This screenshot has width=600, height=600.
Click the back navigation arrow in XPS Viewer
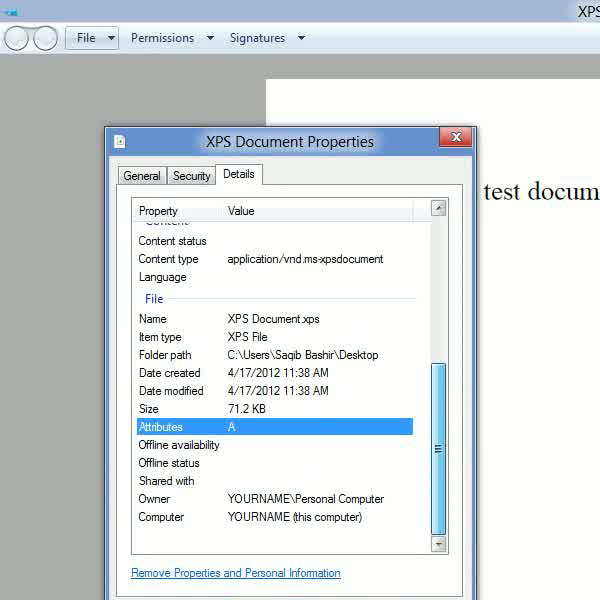click(16, 38)
